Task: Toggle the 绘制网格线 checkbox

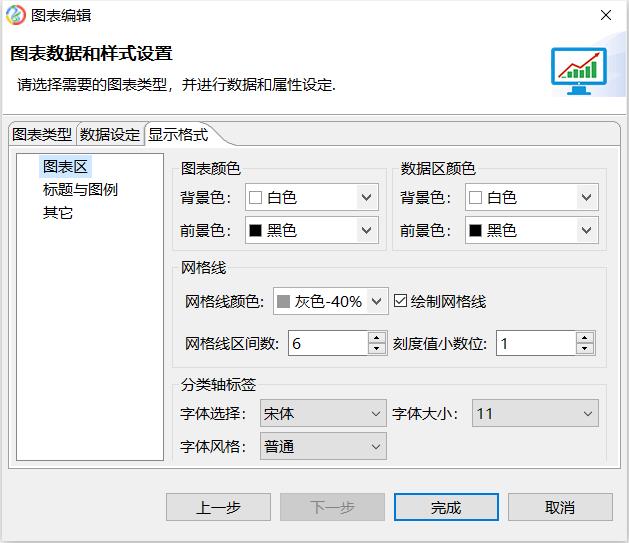Action: point(400,301)
